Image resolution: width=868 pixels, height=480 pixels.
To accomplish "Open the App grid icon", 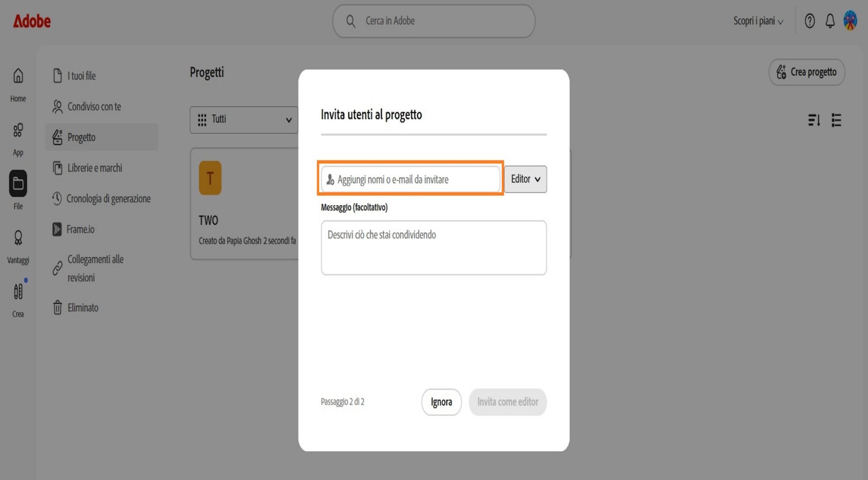I will pos(18,130).
